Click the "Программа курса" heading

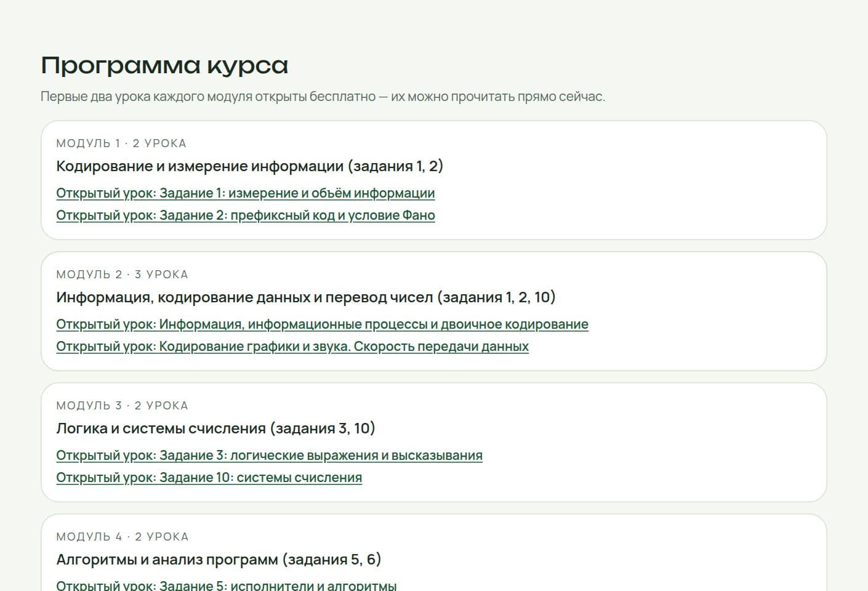(x=164, y=65)
